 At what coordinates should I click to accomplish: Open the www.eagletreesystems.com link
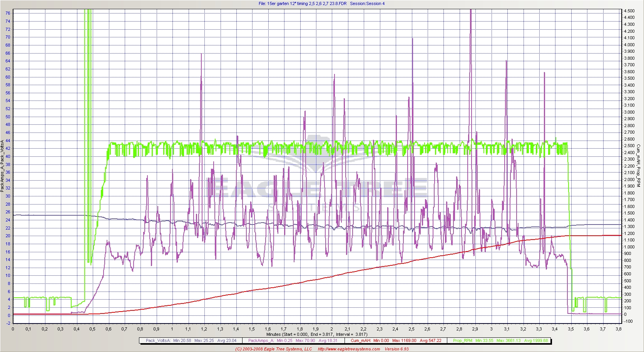tap(349, 349)
